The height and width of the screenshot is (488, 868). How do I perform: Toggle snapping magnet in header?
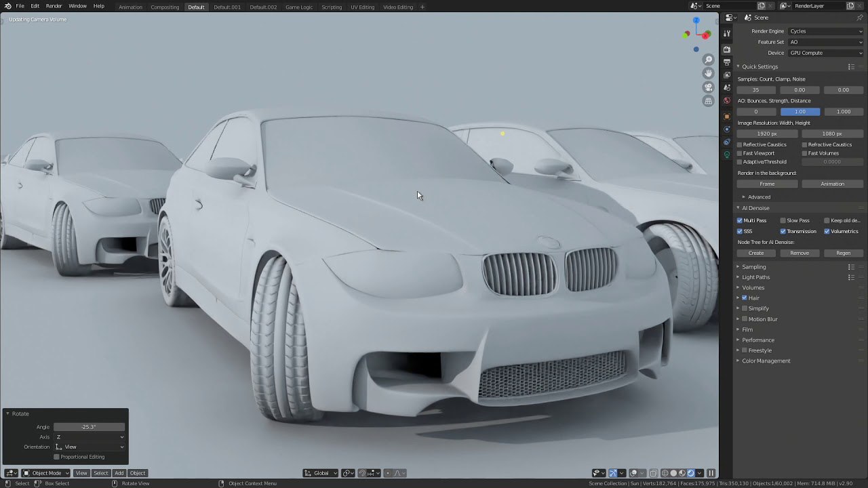coord(362,473)
